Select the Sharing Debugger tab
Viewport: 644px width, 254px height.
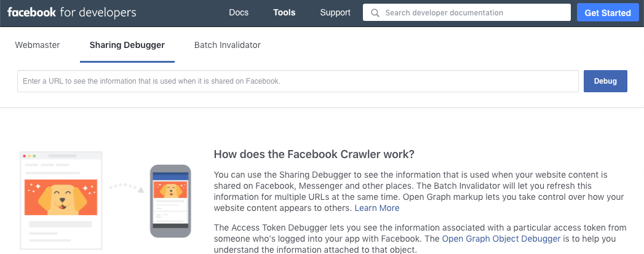127,45
